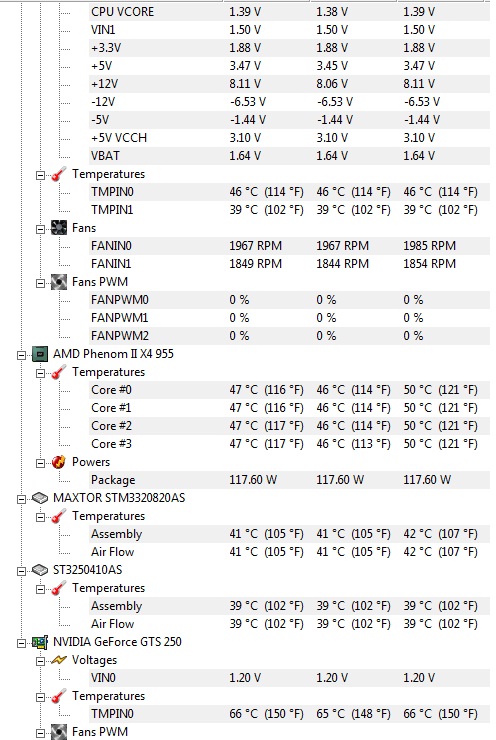Collapse the AMD Phenom II X4 955 node
Screen dimensions: 496x740
tap(21, 355)
